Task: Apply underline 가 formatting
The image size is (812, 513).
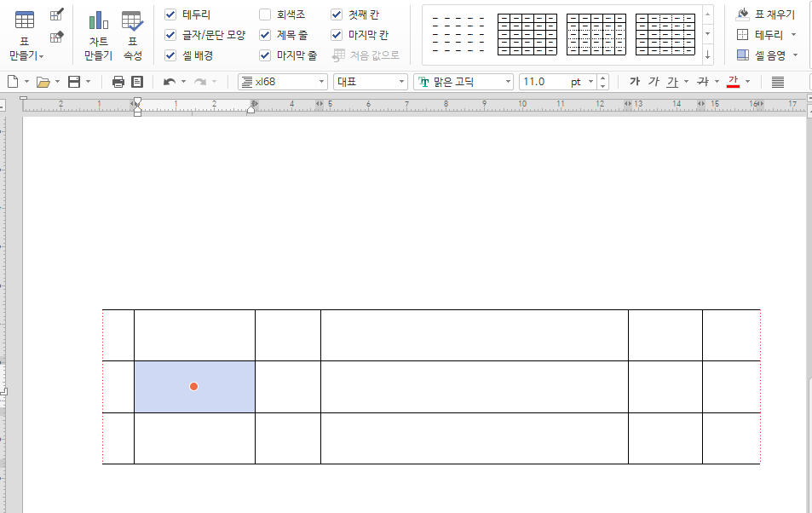Action: point(673,81)
